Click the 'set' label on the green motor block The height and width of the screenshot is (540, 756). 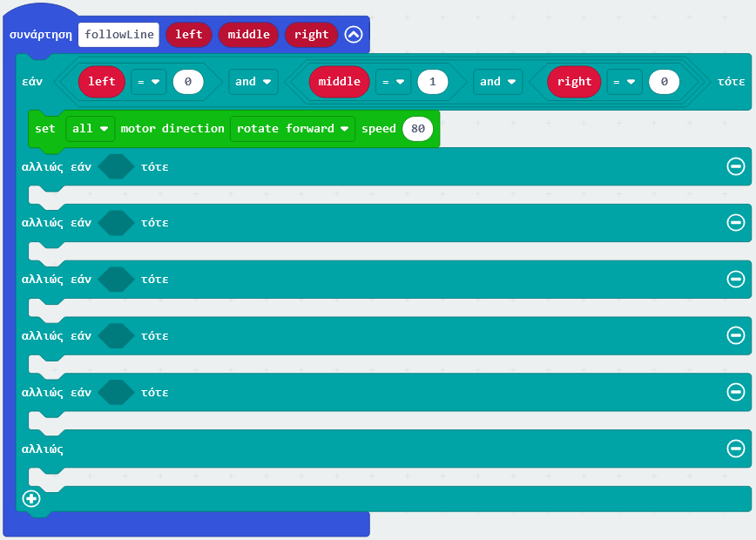[x=44, y=129]
